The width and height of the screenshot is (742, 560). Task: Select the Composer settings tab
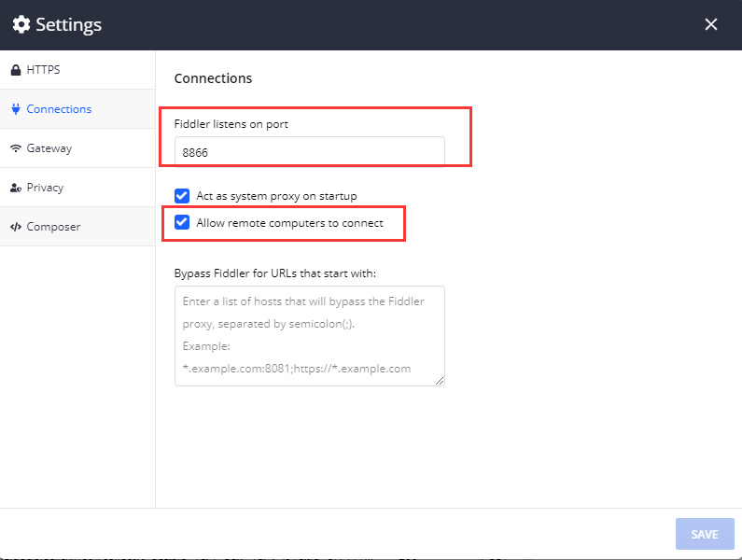pos(53,227)
